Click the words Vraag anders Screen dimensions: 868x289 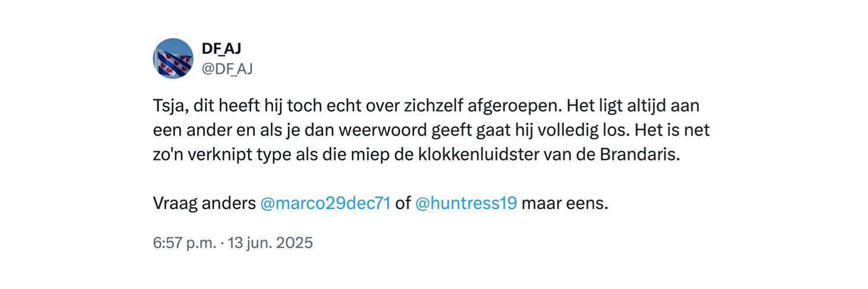(x=204, y=204)
